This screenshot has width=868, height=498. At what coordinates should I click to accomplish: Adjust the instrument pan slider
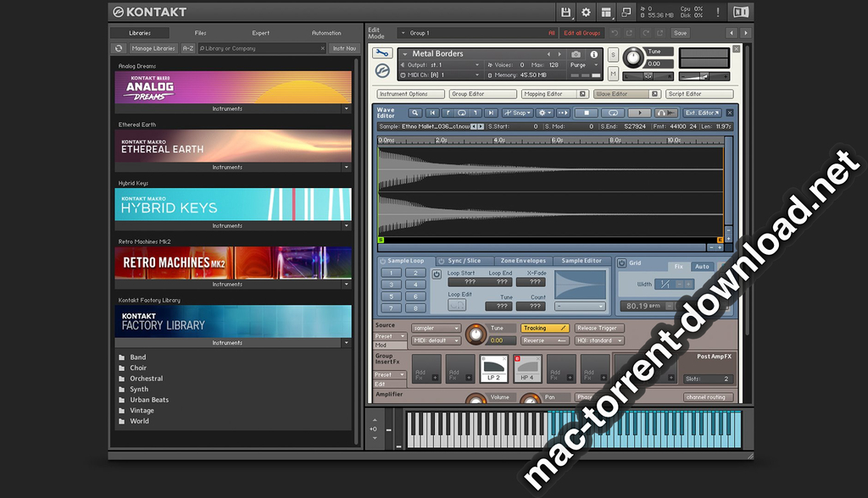[x=648, y=76]
